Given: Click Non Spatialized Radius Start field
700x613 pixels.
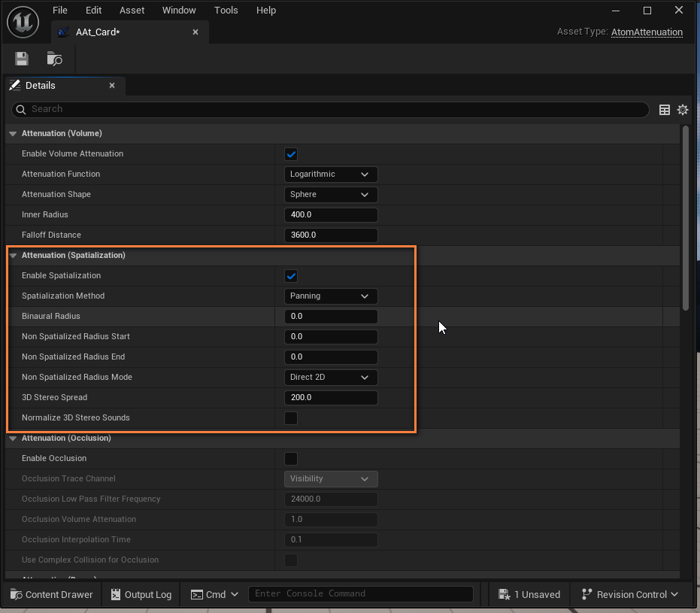Looking at the screenshot, I should click(331, 337).
